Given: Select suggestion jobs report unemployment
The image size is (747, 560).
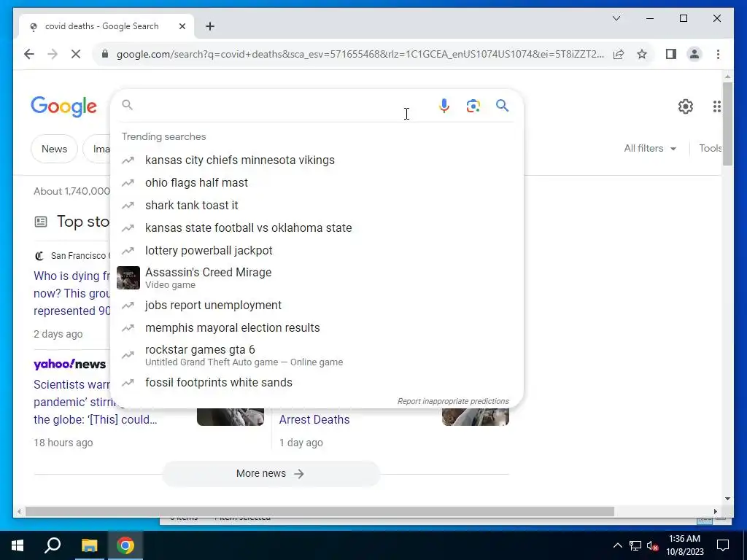Looking at the screenshot, I should point(317,306).
